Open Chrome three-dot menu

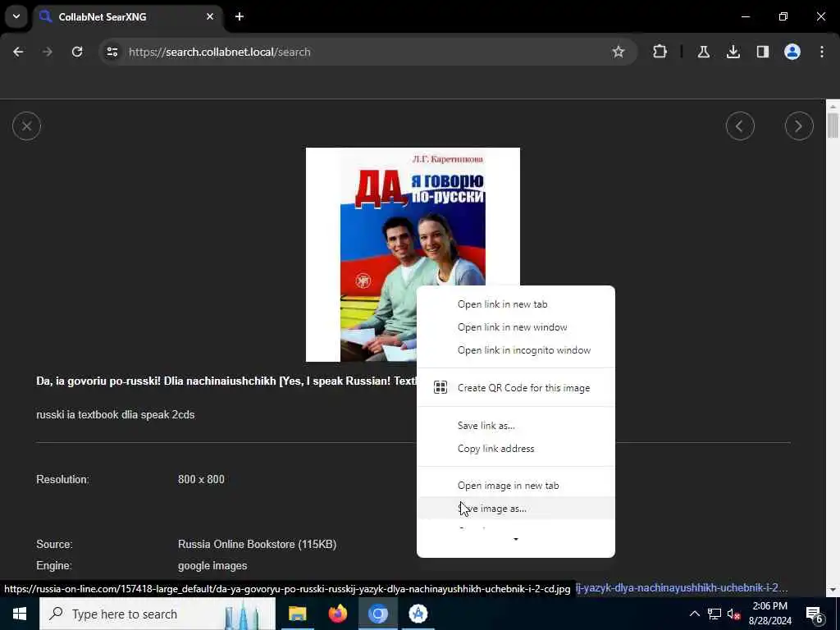[x=822, y=52]
